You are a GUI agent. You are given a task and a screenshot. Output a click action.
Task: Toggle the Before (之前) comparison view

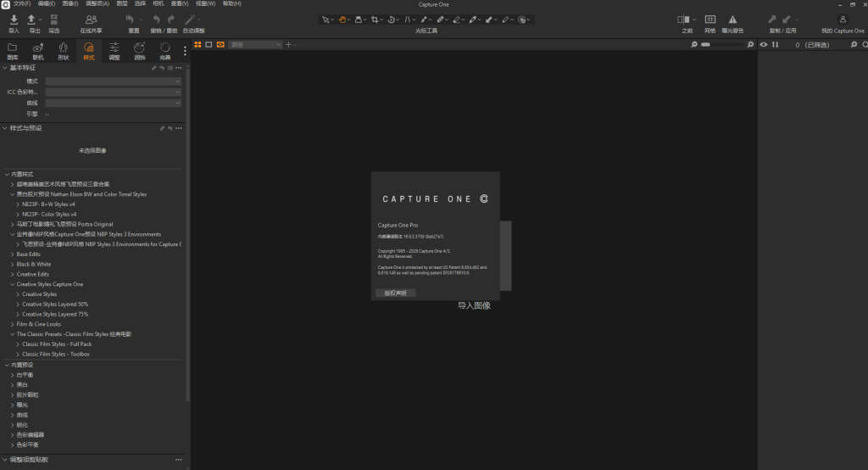click(684, 20)
